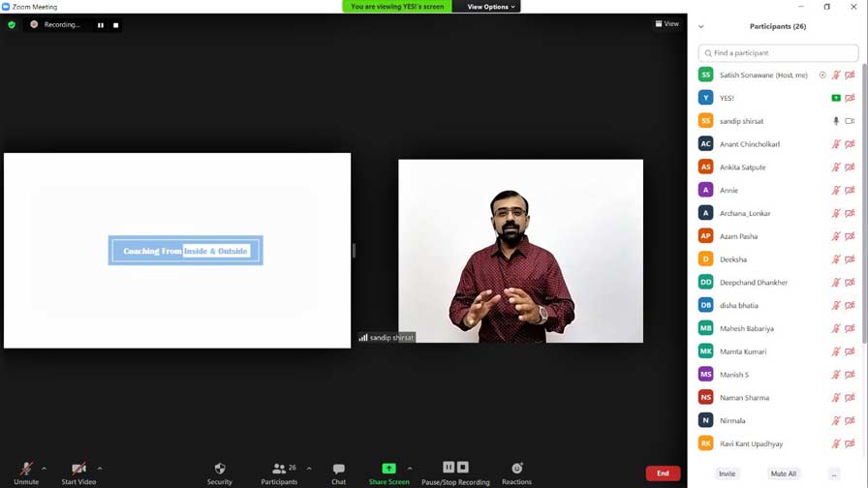Open the View layout menu

pos(667,24)
